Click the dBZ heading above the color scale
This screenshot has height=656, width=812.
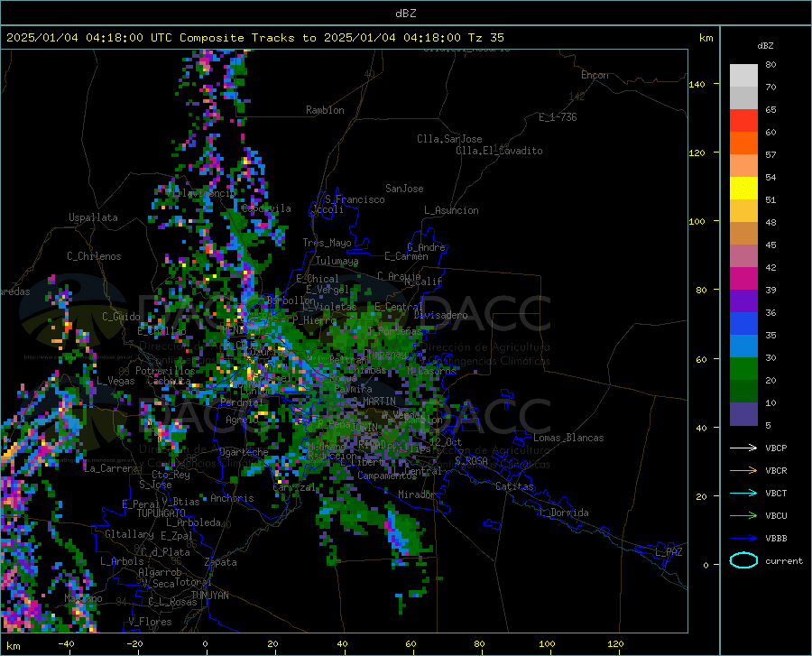765,45
